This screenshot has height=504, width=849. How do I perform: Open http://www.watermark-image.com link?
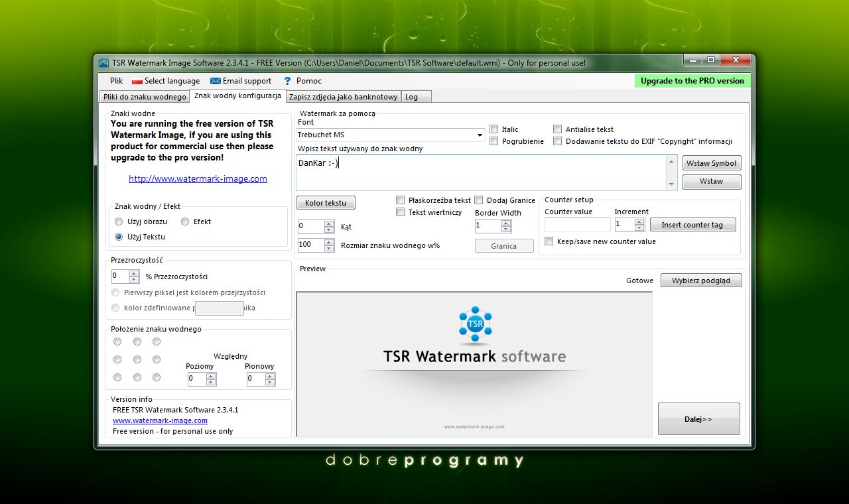(x=198, y=178)
